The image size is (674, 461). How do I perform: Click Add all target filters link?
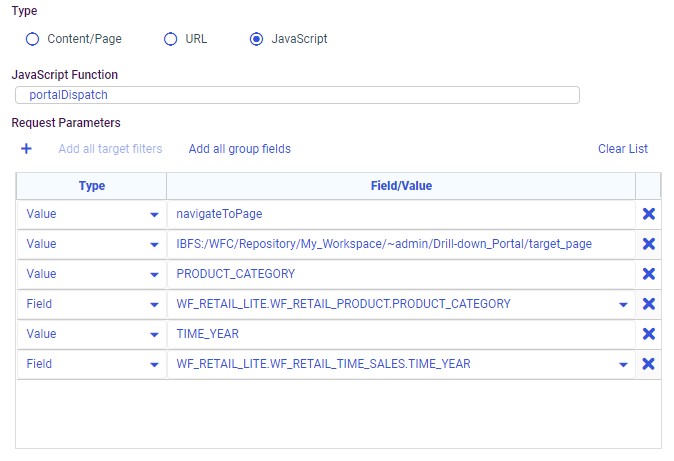coord(110,149)
